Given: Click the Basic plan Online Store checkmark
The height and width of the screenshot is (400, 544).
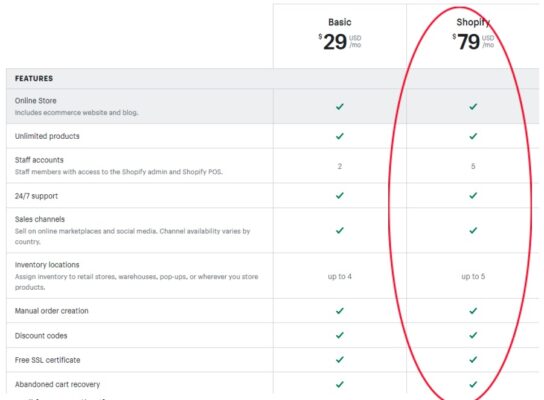Looking at the screenshot, I should [x=340, y=107].
